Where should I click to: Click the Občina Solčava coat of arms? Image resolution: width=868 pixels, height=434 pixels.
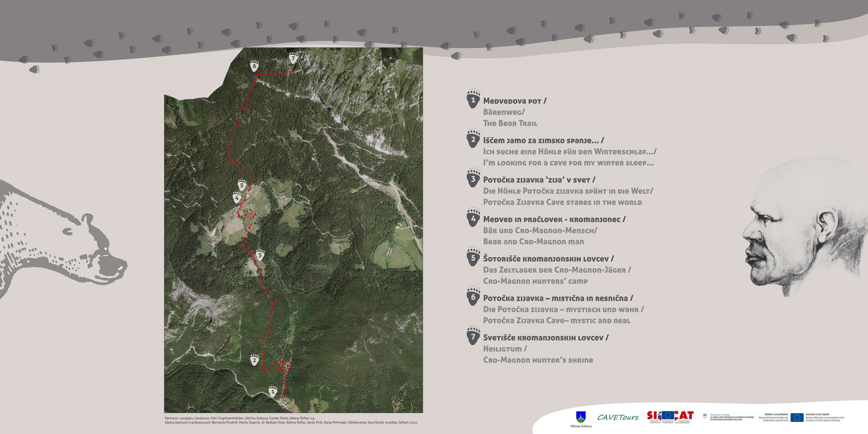point(581,417)
